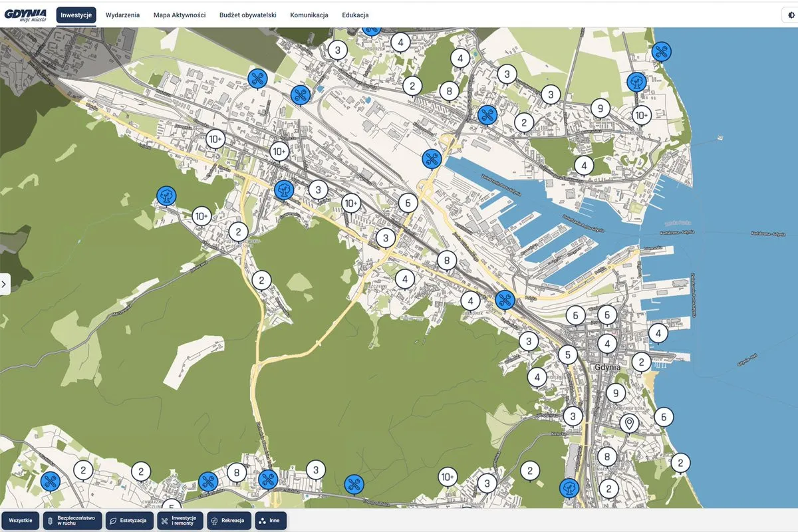
Task: Go to Budżet obywatelski section
Action: [x=247, y=15]
